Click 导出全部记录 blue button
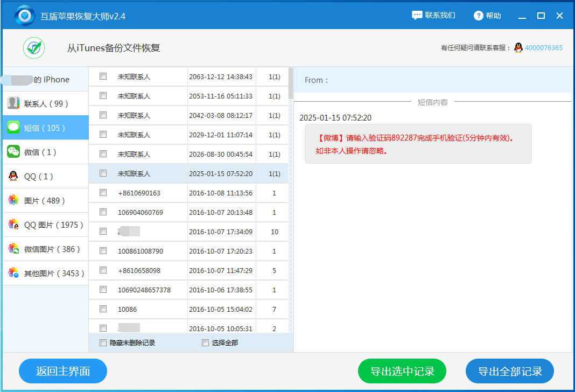The image size is (575, 392). 510,371
